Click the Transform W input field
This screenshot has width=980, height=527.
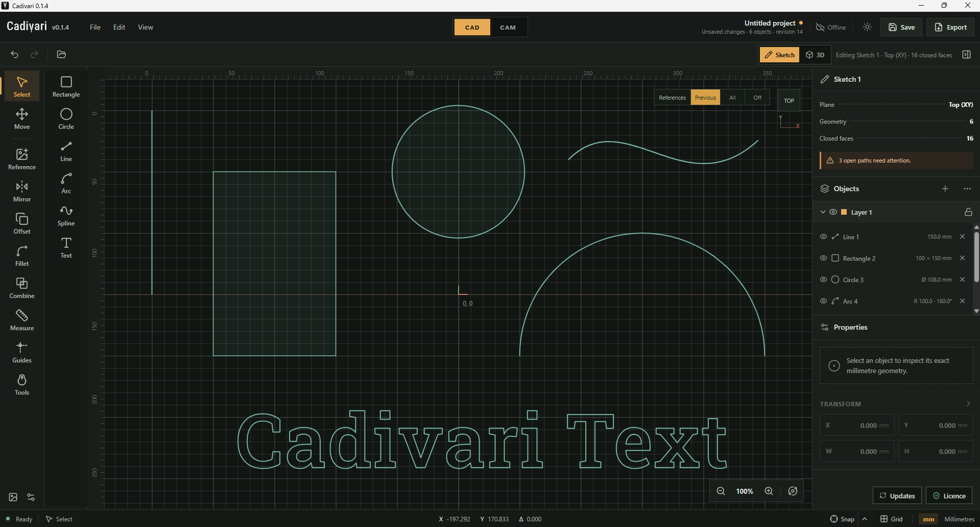tap(857, 451)
